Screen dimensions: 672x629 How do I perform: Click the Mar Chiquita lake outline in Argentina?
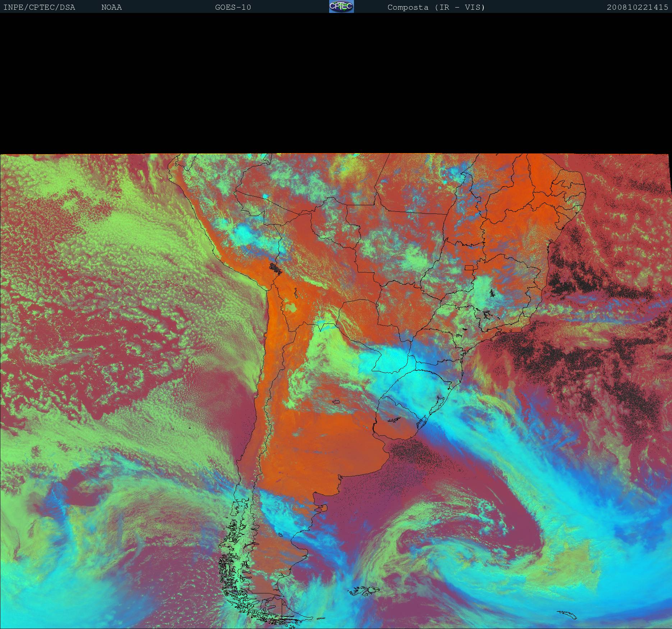336,402
